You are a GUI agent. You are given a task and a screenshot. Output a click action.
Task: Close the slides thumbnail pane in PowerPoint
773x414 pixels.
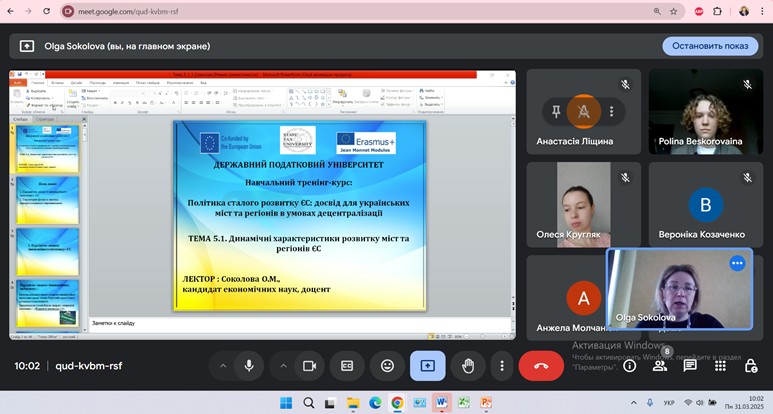[83, 119]
